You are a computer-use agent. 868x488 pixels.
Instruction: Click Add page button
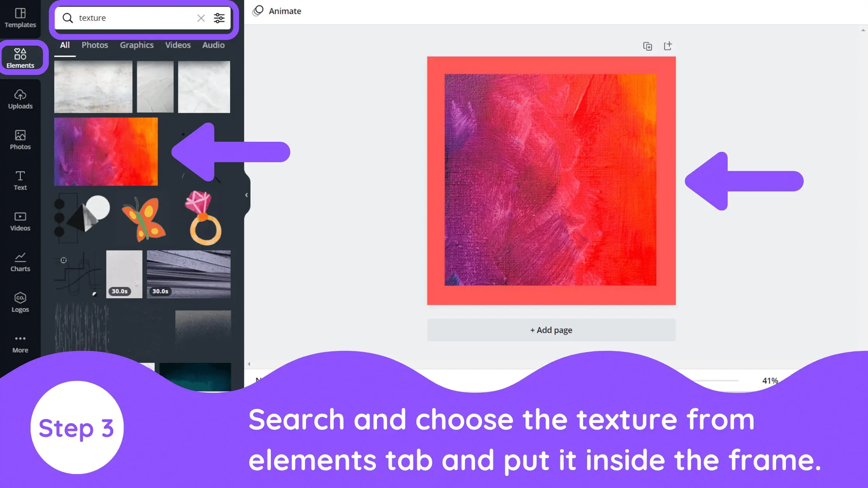coord(551,330)
